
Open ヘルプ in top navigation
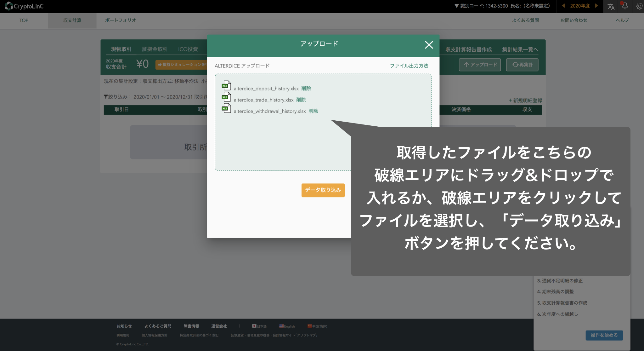(622, 20)
